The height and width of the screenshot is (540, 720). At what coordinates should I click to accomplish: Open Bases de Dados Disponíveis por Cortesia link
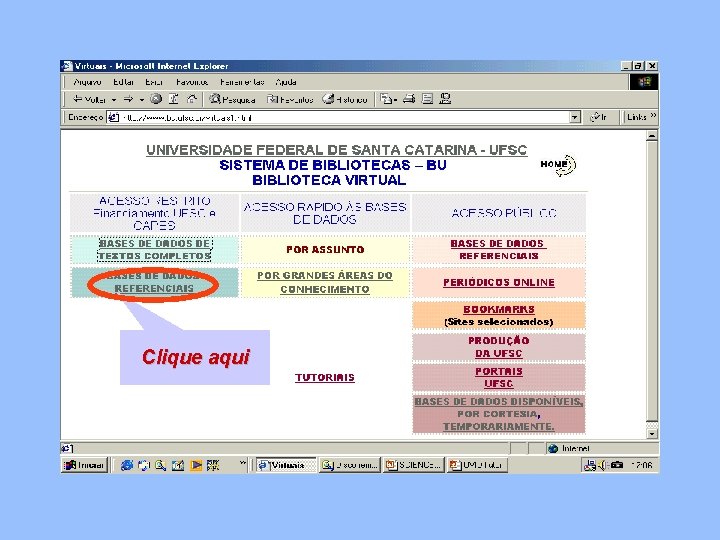point(499,414)
